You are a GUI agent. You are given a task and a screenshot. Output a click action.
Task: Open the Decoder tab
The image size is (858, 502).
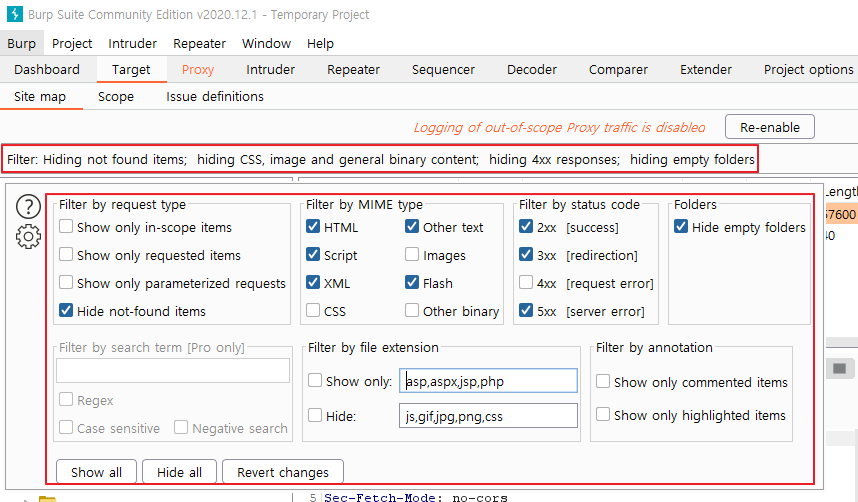(532, 70)
